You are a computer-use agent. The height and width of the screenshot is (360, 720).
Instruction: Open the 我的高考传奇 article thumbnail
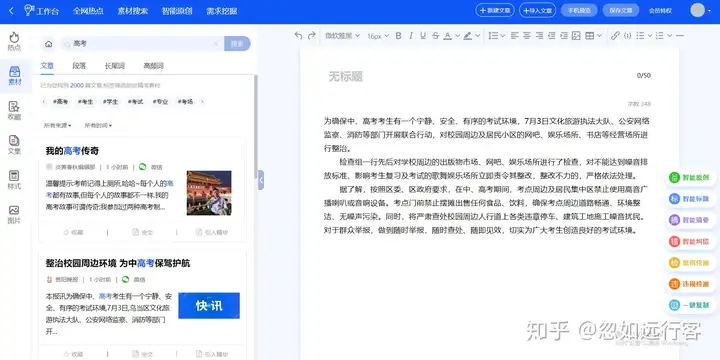[209, 193]
